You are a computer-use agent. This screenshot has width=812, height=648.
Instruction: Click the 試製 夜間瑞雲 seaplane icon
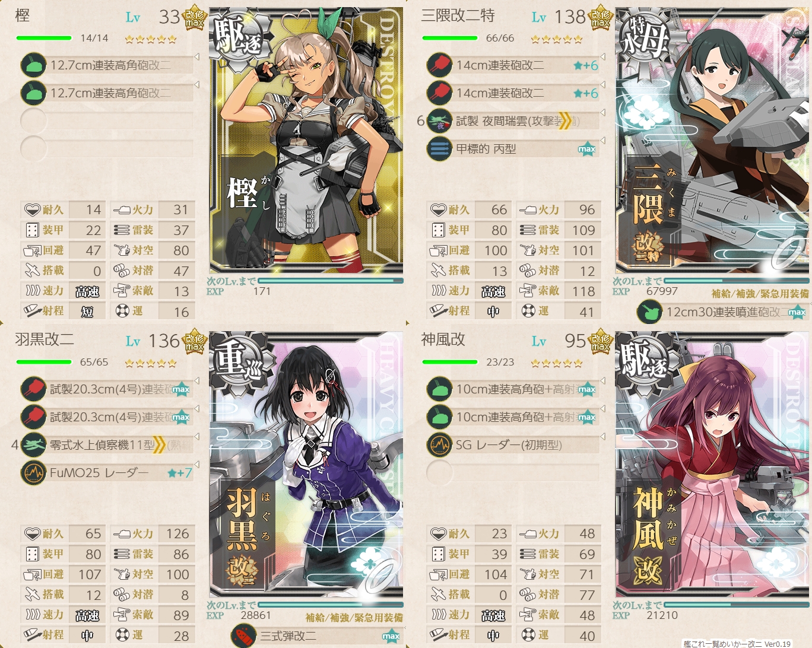[439, 121]
